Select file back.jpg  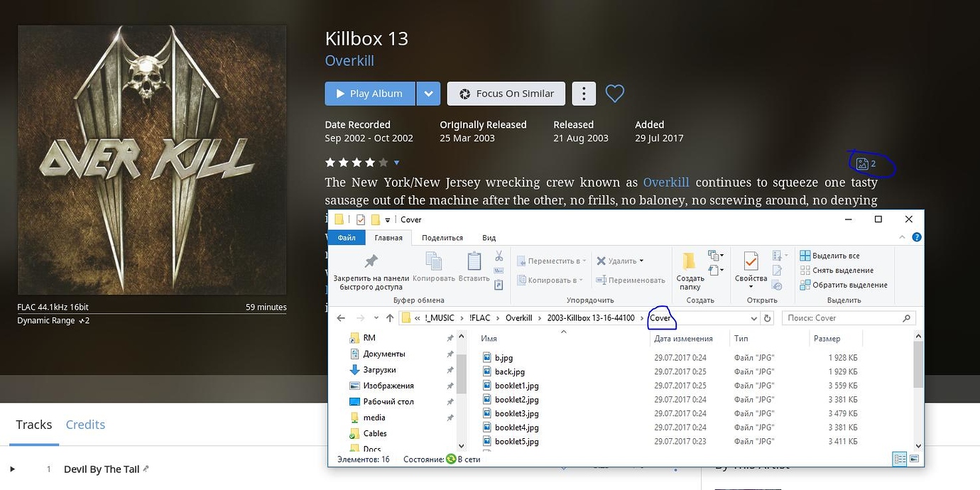click(509, 372)
